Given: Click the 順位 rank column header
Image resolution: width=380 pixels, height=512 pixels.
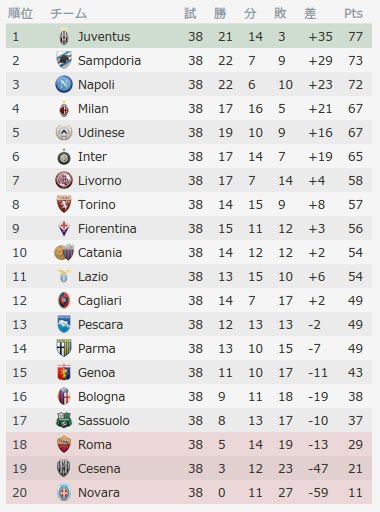Looking at the screenshot, I should (x=20, y=13).
